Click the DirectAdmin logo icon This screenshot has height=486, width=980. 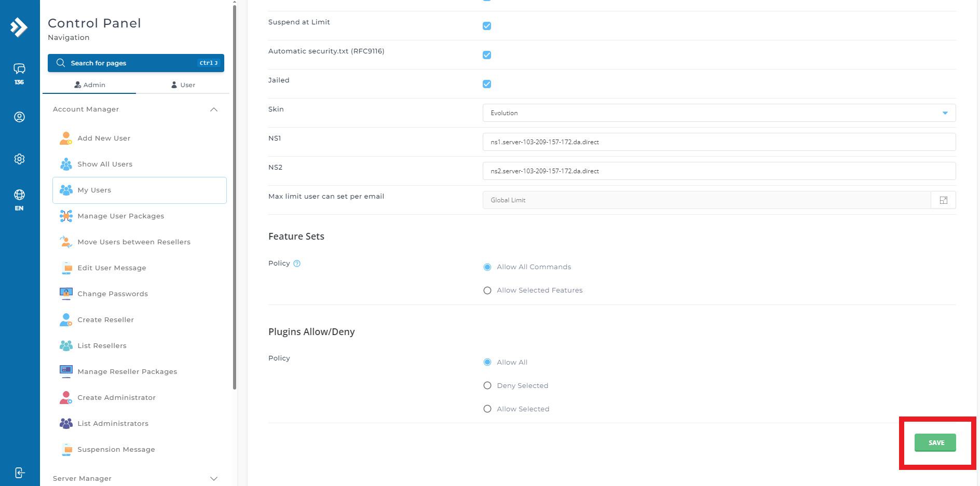point(19,27)
